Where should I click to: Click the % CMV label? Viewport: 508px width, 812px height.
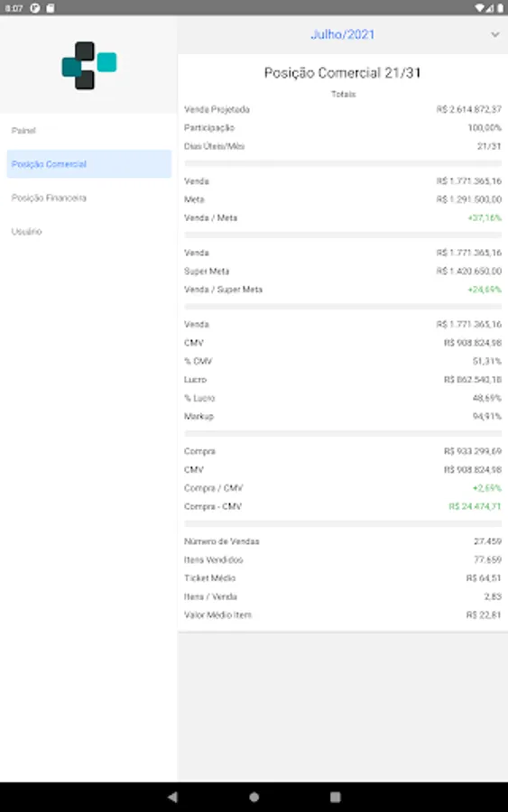pos(198,361)
